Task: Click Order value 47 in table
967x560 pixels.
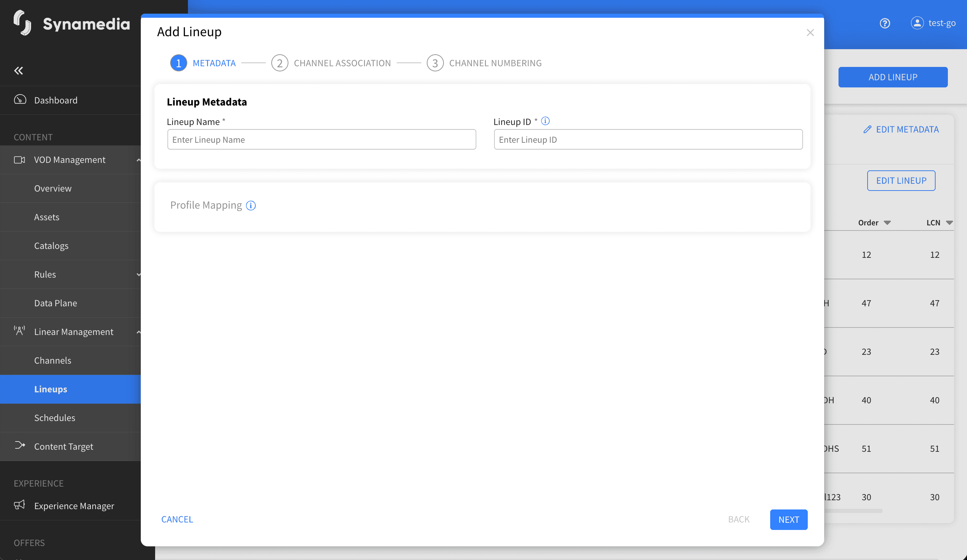Action: 866,304
